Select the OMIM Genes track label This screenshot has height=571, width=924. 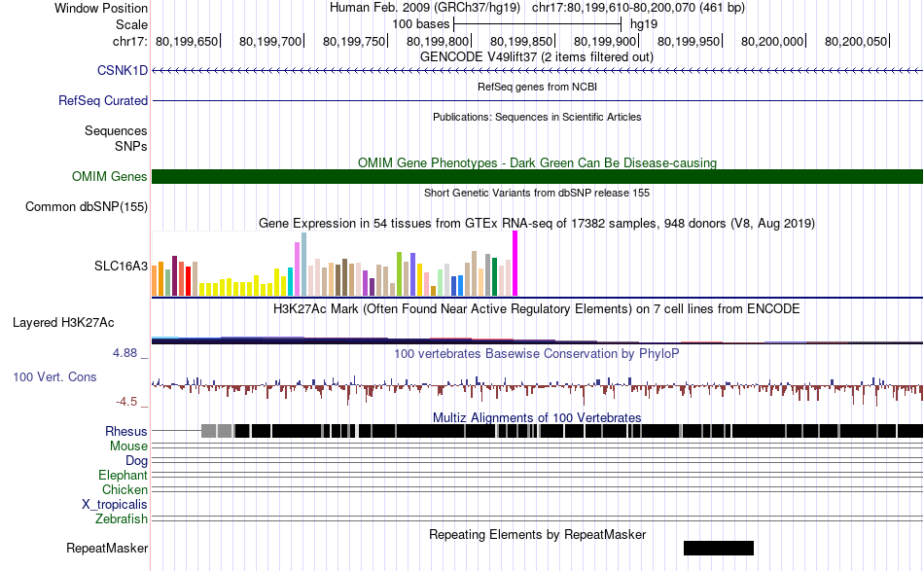point(110,176)
